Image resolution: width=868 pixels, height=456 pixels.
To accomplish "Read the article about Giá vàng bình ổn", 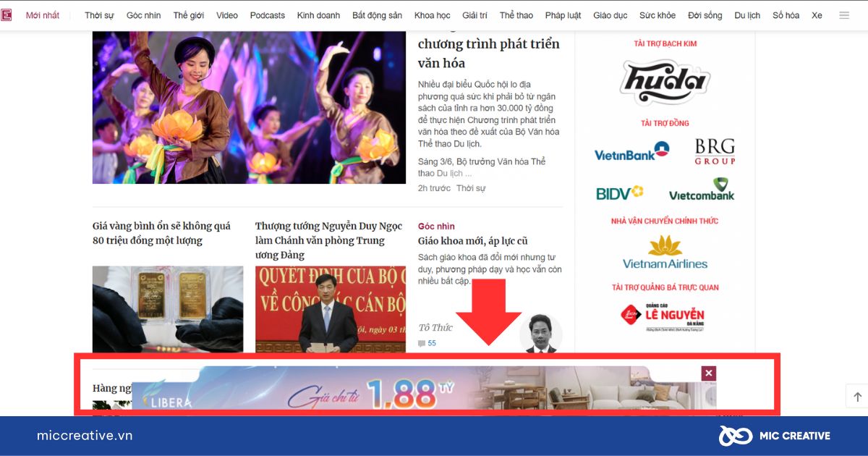I will tap(162, 233).
